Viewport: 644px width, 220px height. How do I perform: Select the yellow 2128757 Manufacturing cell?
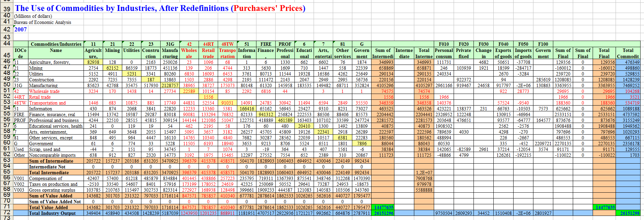(x=170, y=85)
